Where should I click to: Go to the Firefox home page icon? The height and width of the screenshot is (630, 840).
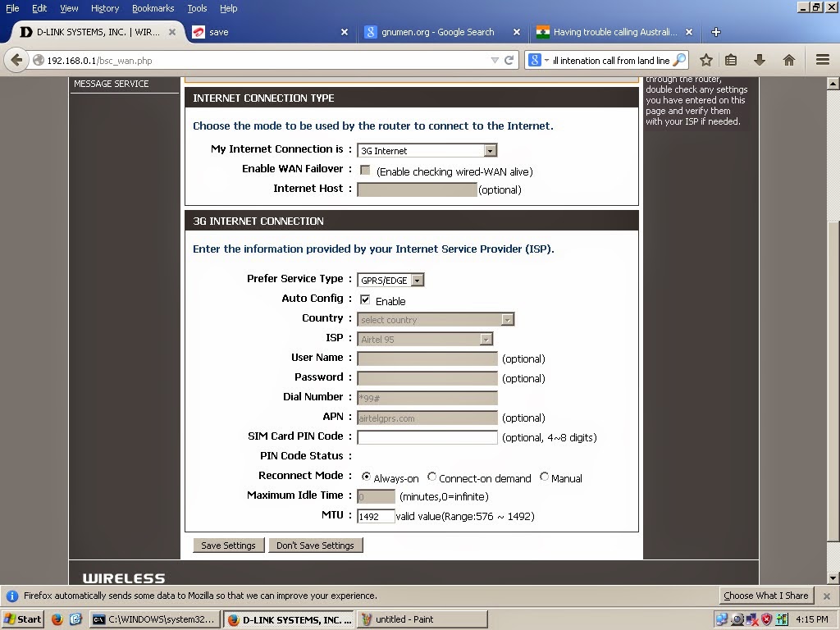(787, 59)
